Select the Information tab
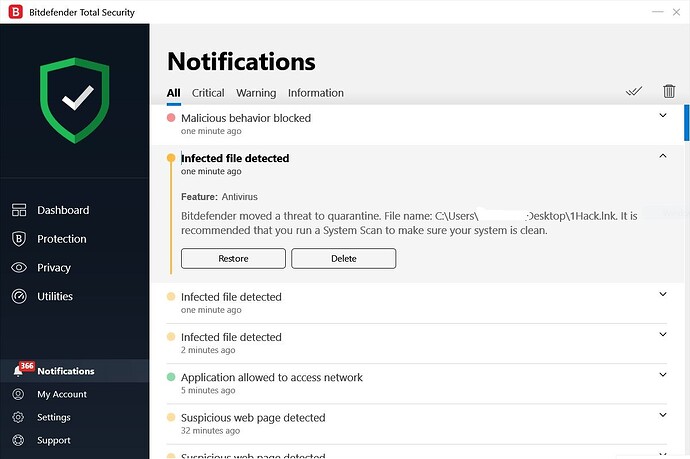Image resolution: width=690 pixels, height=459 pixels. (x=316, y=93)
